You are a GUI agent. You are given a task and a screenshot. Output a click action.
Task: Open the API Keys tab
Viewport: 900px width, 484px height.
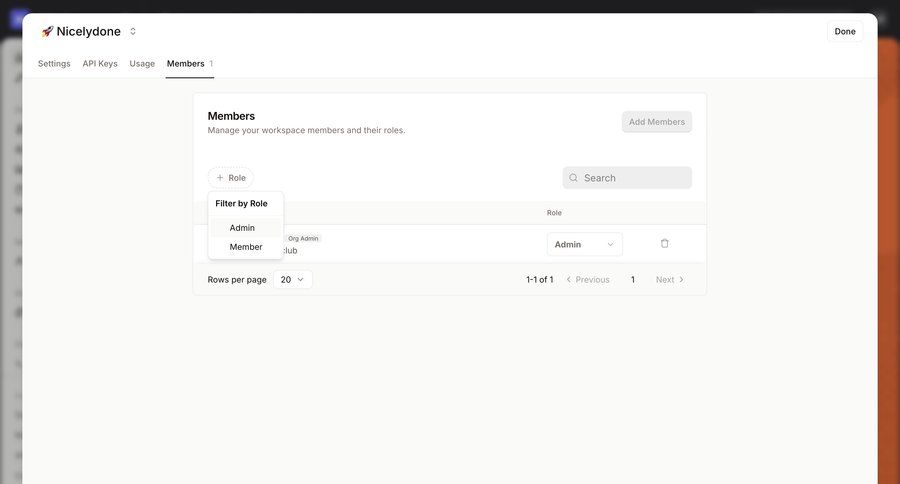(100, 63)
